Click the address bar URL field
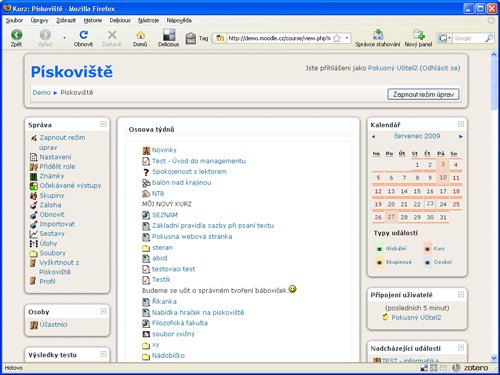 pos(279,38)
